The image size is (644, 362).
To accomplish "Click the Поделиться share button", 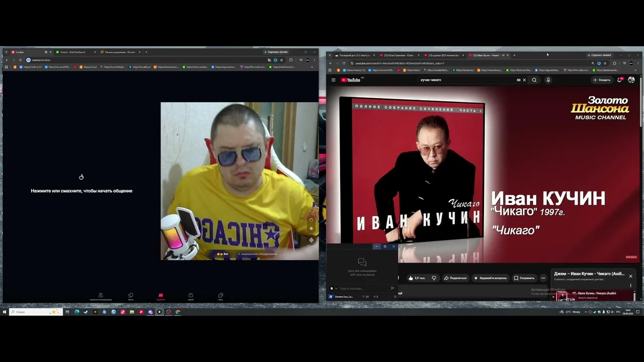I will [455, 278].
